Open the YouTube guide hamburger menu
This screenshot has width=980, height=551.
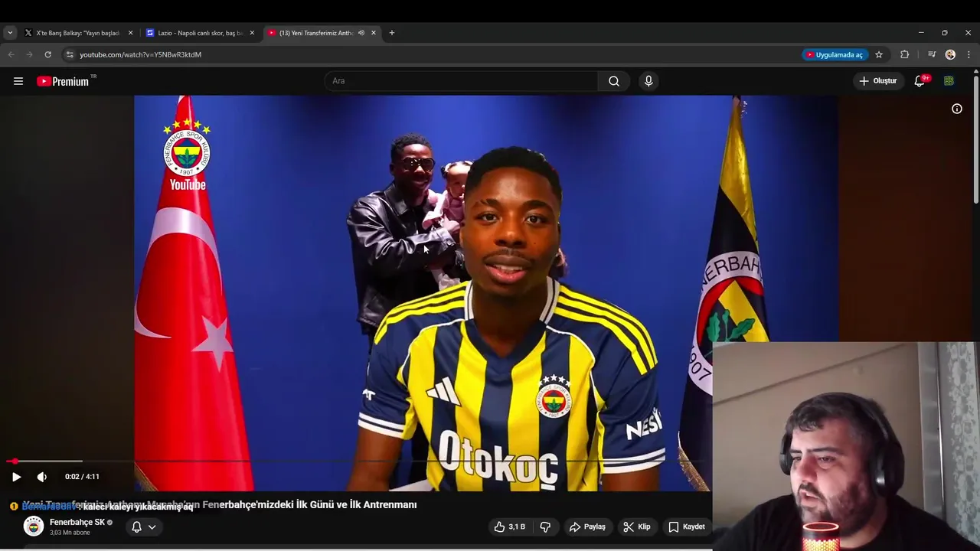[18, 81]
